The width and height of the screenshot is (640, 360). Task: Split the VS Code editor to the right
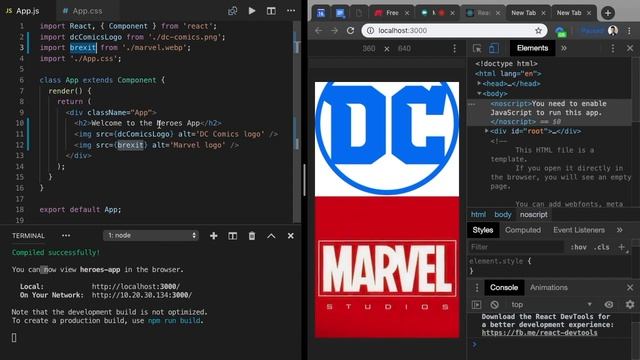click(x=271, y=11)
